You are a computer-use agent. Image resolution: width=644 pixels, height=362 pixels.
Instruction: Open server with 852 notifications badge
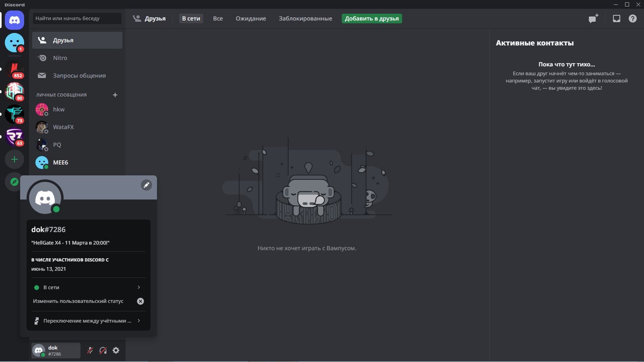coord(14,69)
